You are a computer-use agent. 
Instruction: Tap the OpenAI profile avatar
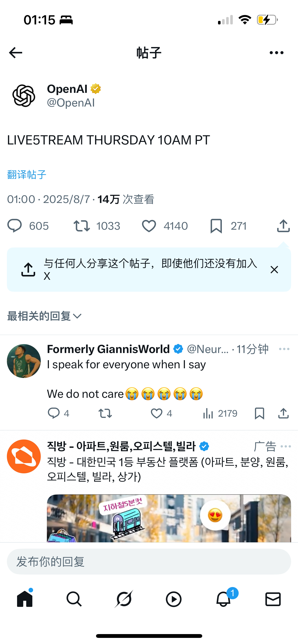pos(24,96)
